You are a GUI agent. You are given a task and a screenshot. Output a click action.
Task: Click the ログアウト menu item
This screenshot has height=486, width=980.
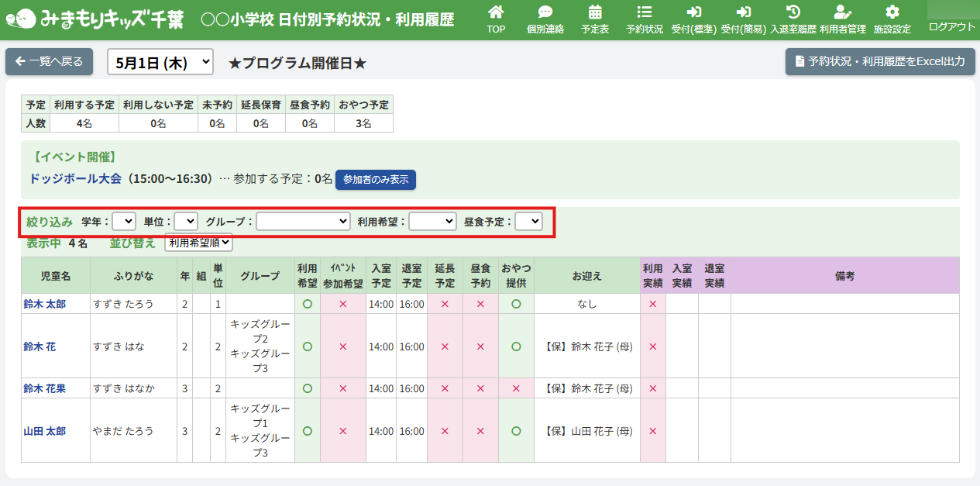click(951, 27)
